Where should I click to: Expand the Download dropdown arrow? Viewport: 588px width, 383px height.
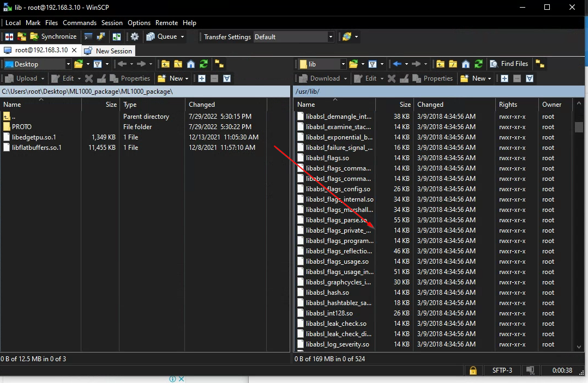[x=345, y=78]
